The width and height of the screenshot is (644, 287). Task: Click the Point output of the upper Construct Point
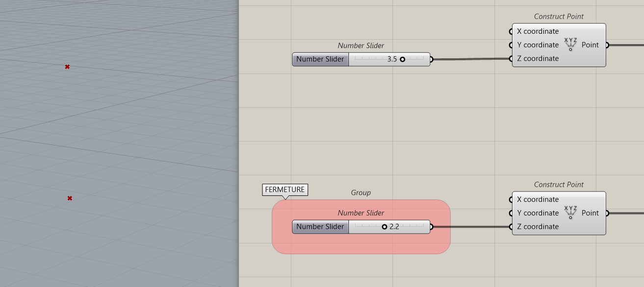pyautogui.click(x=590, y=45)
